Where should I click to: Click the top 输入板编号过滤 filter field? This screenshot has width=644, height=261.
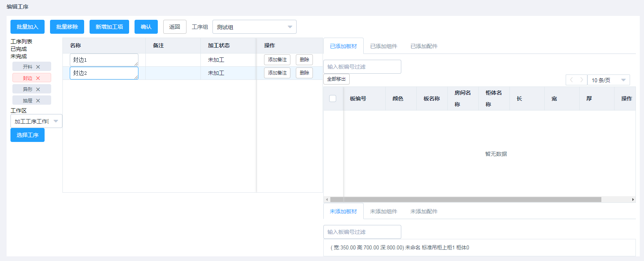pos(362,67)
